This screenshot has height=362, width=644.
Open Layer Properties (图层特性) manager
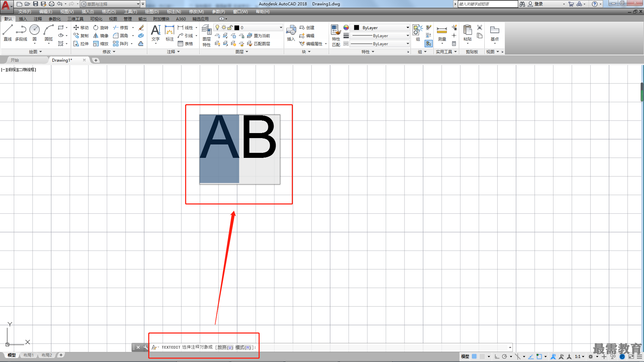(207, 35)
